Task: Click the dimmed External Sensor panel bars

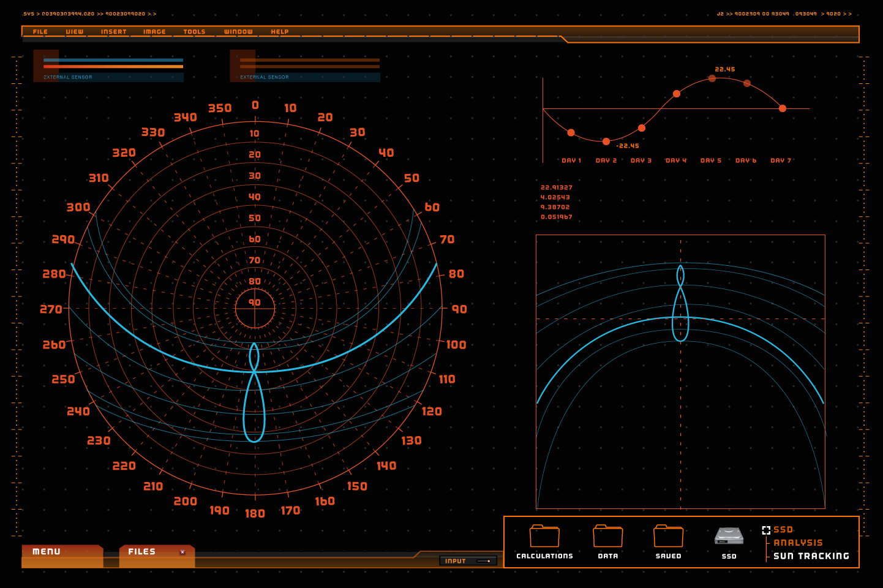Action: [x=310, y=63]
